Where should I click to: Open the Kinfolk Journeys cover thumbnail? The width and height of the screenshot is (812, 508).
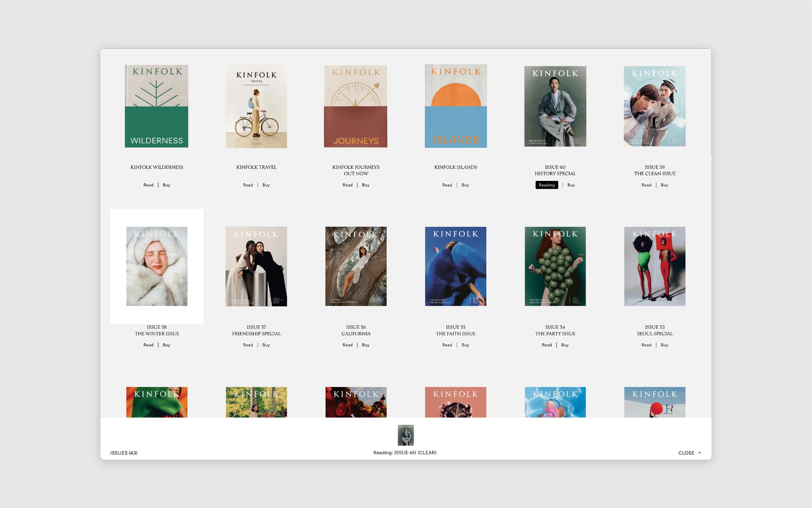[x=356, y=106]
